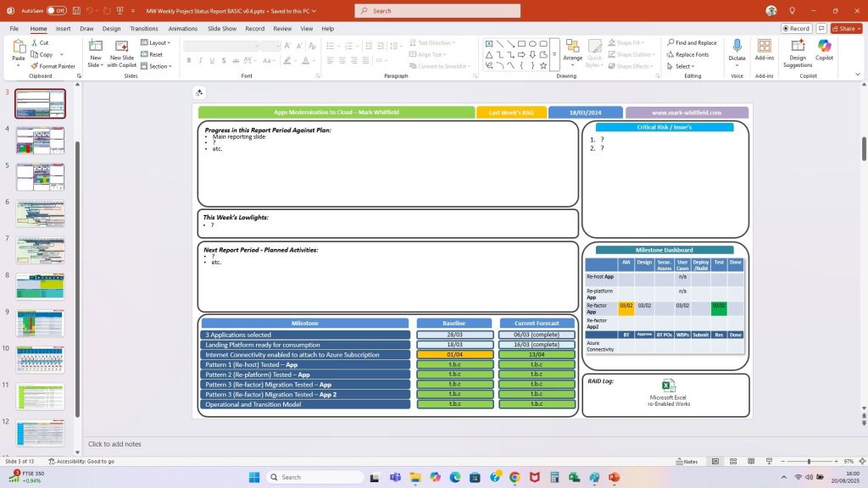868x488 pixels.
Task: Toggle the Notes pane in status bar
Action: pyautogui.click(x=687, y=462)
